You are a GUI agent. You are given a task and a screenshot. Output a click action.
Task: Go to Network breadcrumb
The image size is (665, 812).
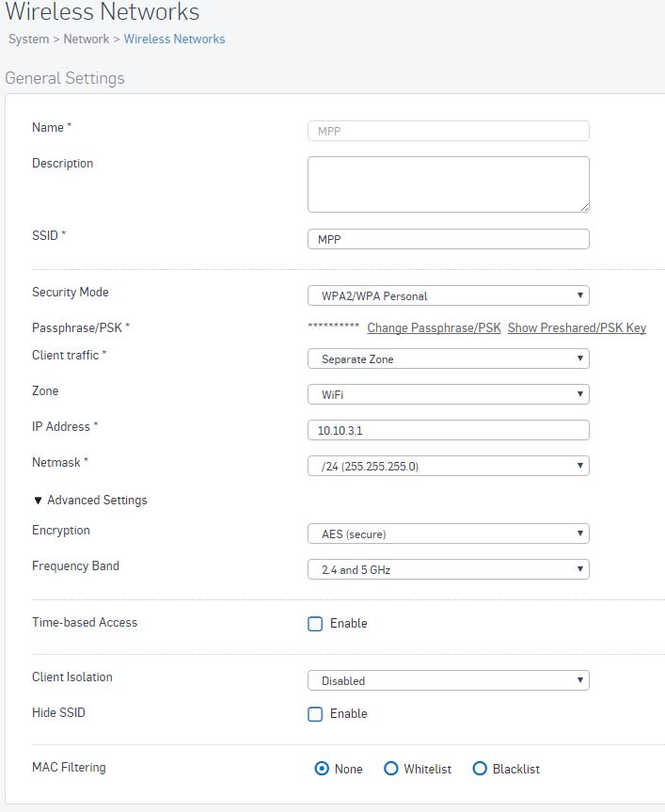pos(86,39)
